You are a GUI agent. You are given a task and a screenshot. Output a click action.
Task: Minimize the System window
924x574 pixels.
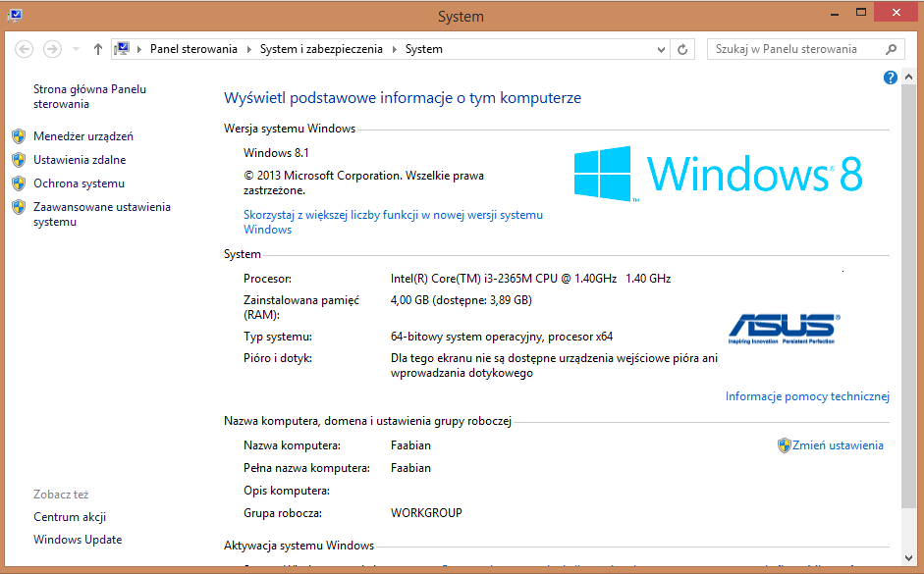(835, 14)
